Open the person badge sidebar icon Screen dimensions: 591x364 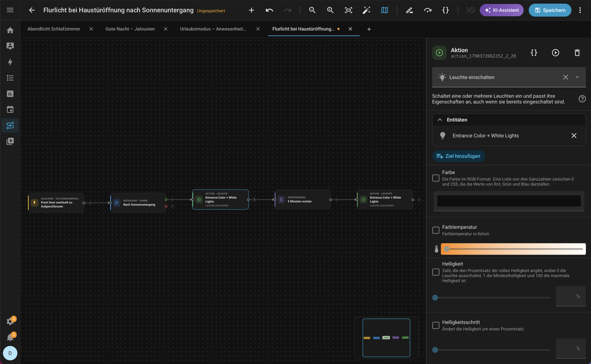point(10,46)
